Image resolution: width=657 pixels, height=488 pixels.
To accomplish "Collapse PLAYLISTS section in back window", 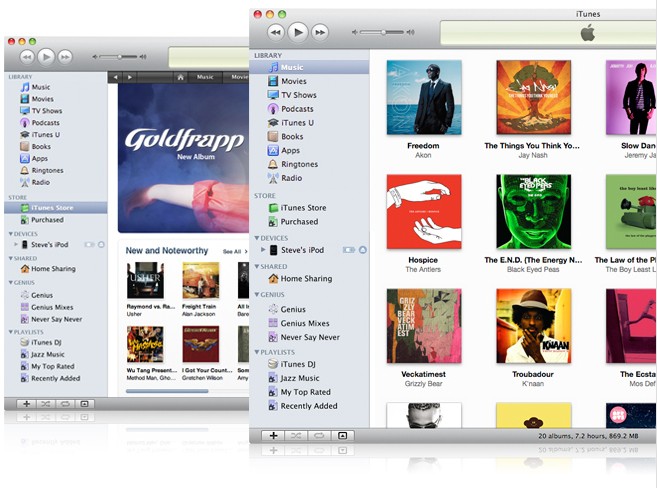I will [10, 332].
